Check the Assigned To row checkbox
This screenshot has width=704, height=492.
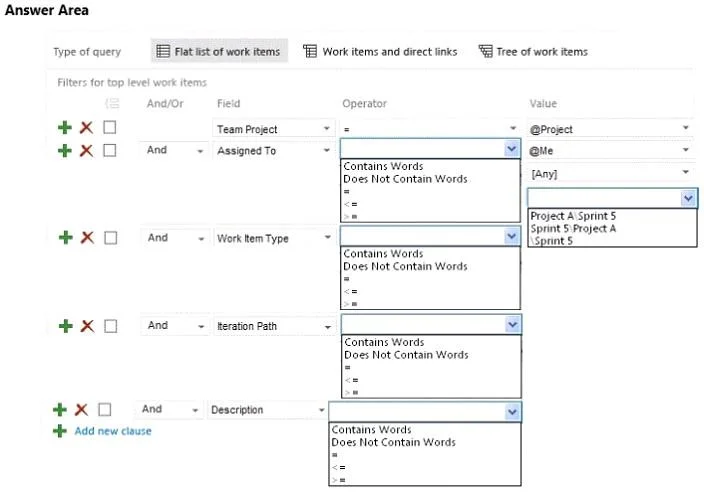(110, 150)
